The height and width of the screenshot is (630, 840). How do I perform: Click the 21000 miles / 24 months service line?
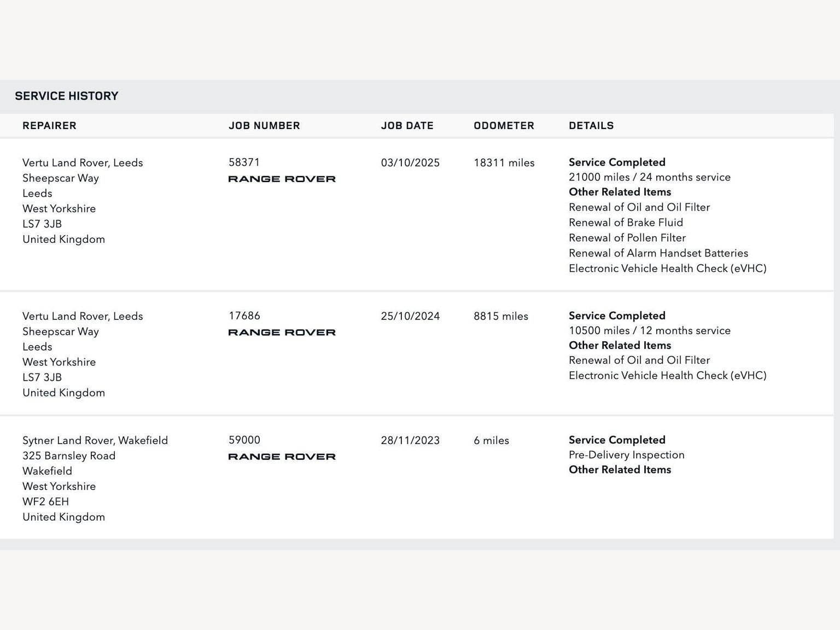coord(649,177)
